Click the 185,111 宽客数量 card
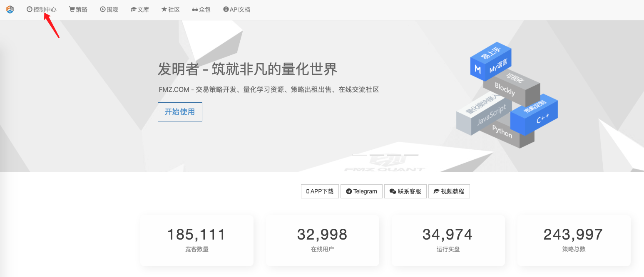 pyautogui.click(x=197, y=240)
